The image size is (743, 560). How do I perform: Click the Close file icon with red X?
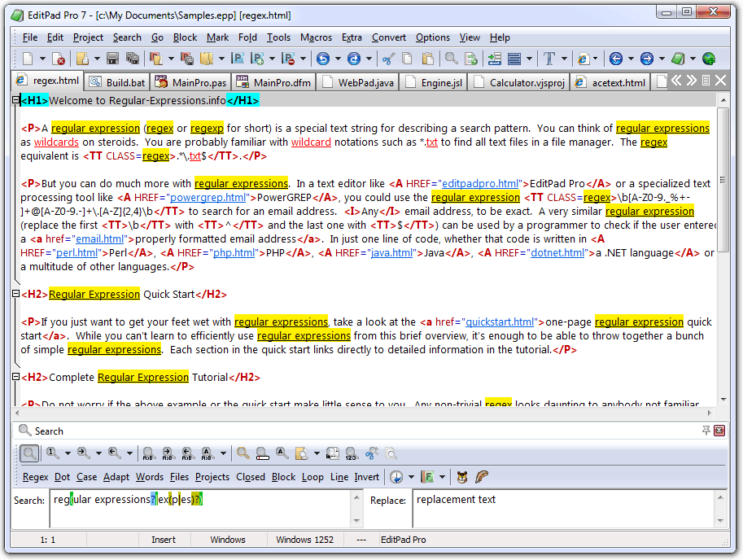[59, 59]
